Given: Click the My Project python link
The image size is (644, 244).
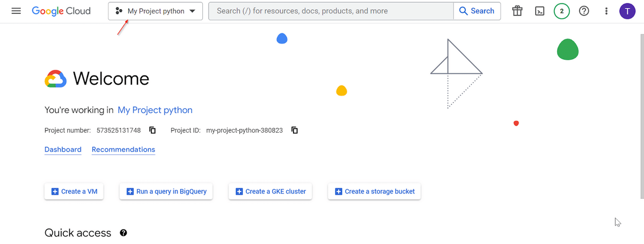Looking at the screenshot, I should tap(155, 110).
